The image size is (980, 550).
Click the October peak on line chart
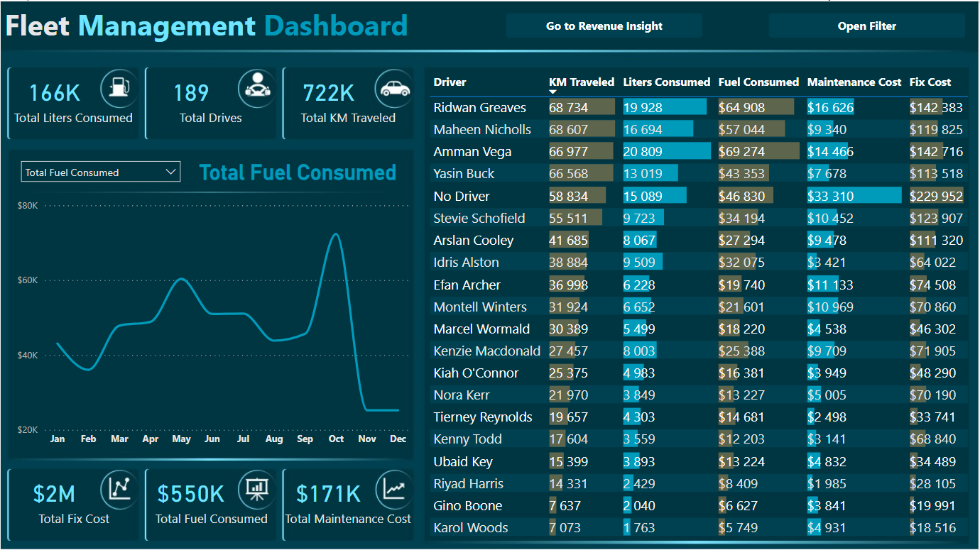334,234
